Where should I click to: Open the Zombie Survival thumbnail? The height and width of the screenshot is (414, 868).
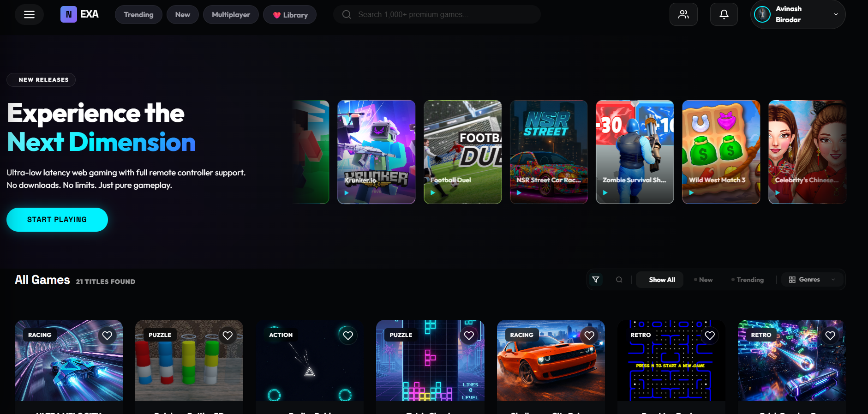click(635, 152)
